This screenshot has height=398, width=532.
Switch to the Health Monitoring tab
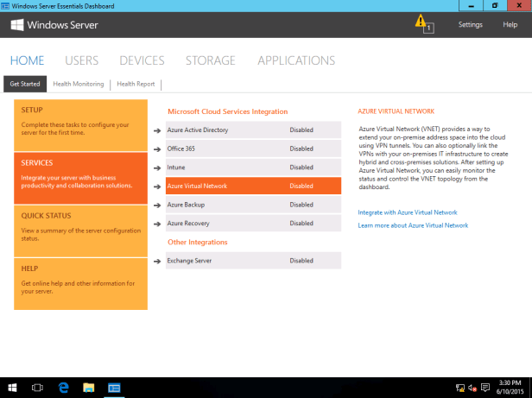[78, 85]
